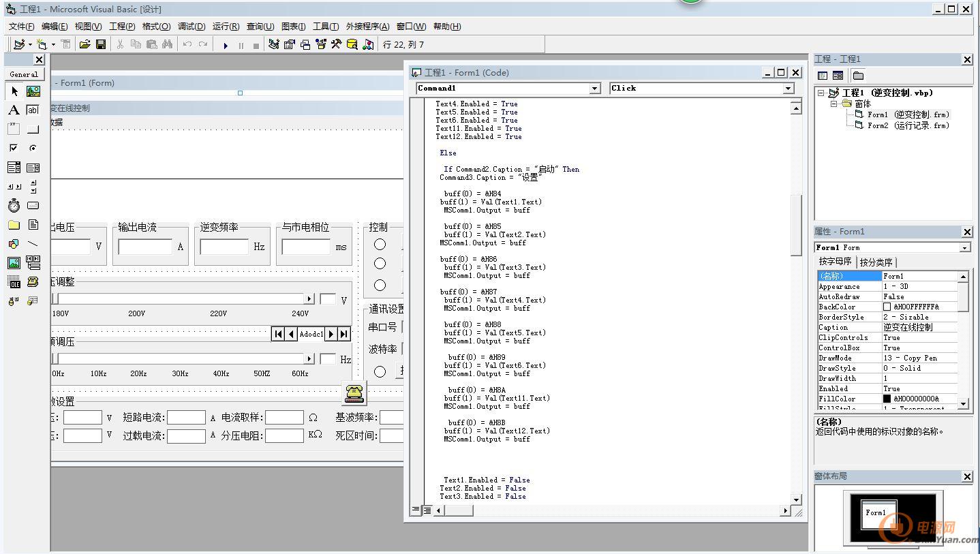Collapse the 窗体 folder node

pos(833,104)
